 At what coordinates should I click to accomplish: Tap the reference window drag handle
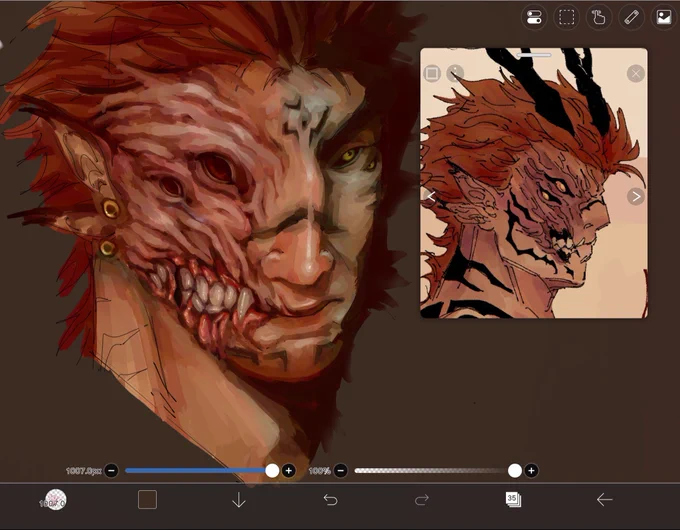pyautogui.click(x=534, y=55)
